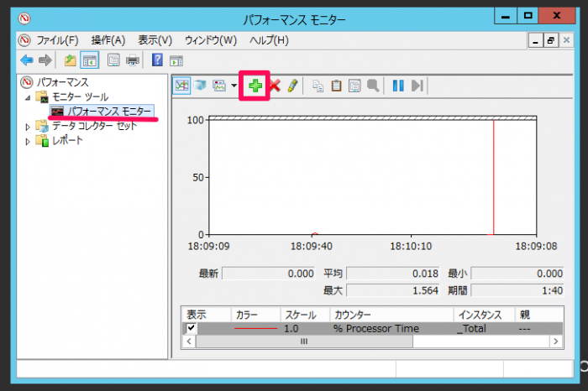The height and width of the screenshot is (391, 588).
Task: Uncheck the % Processor Time display checkbox
Action: pyautogui.click(x=191, y=328)
